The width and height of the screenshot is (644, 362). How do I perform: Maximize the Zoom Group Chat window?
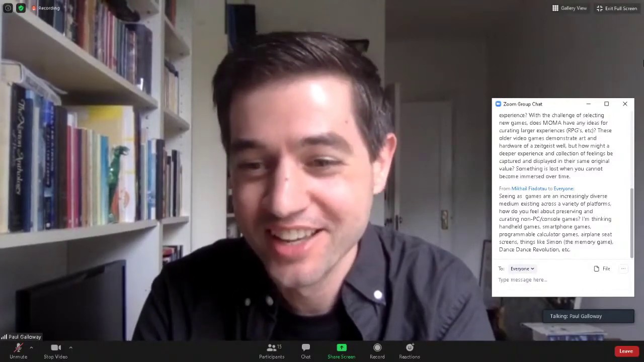pos(606,104)
